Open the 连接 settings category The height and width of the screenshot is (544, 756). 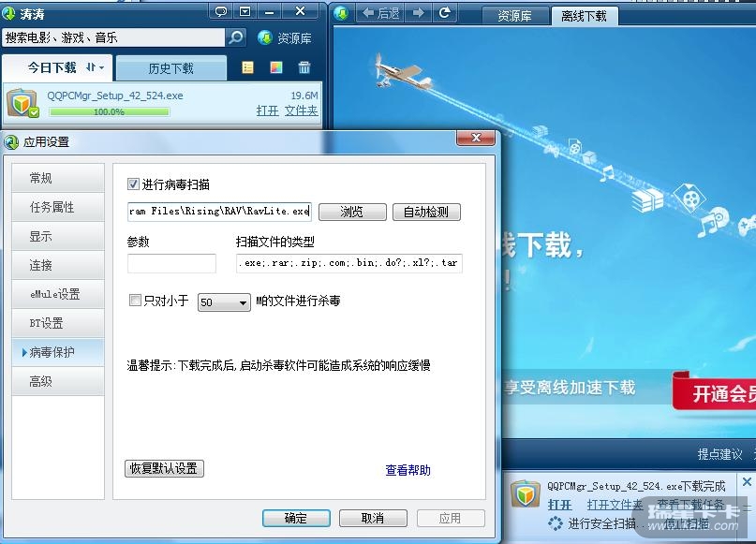coord(58,265)
